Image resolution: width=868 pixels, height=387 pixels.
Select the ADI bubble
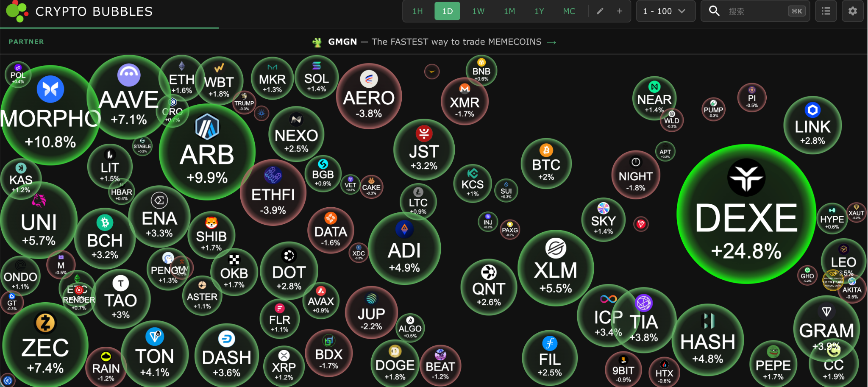coord(404,248)
